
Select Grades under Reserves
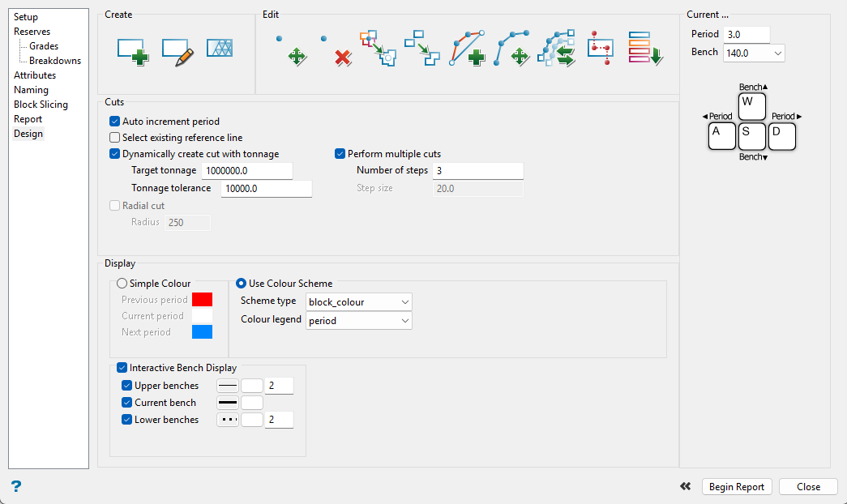44,46
